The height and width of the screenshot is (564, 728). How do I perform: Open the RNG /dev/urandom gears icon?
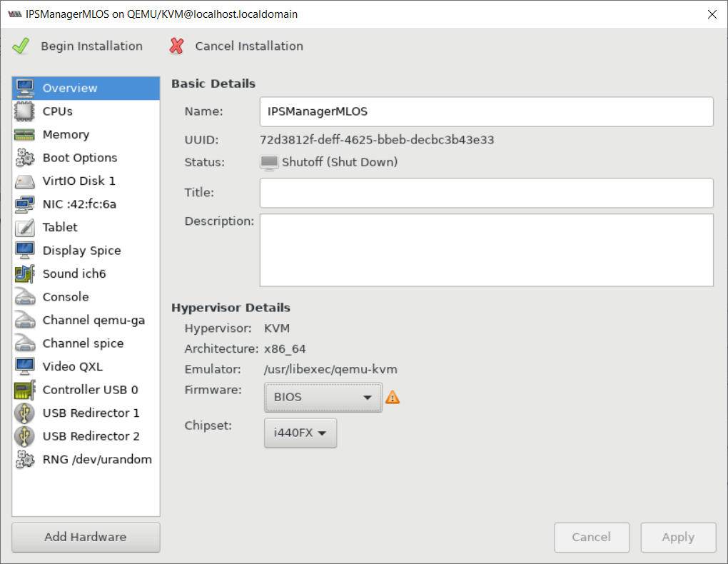24,460
